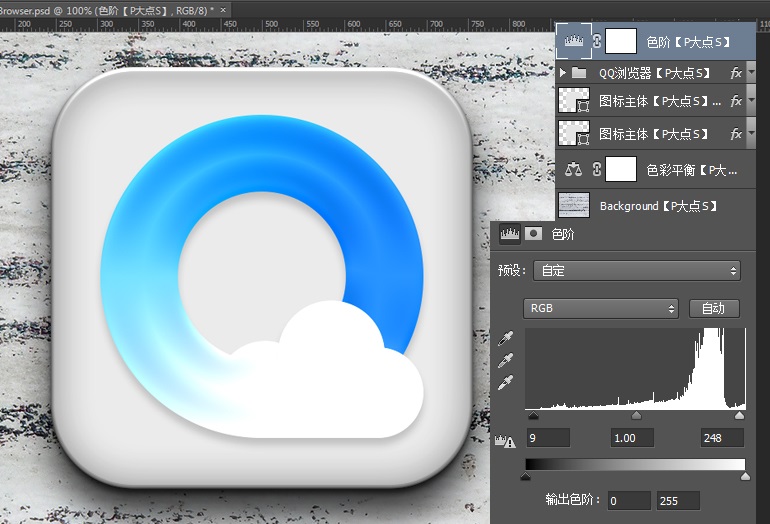Click the midtone input field showing 1.00
Image resolution: width=770 pixels, height=524 pixels.
(x=632, y=438)
